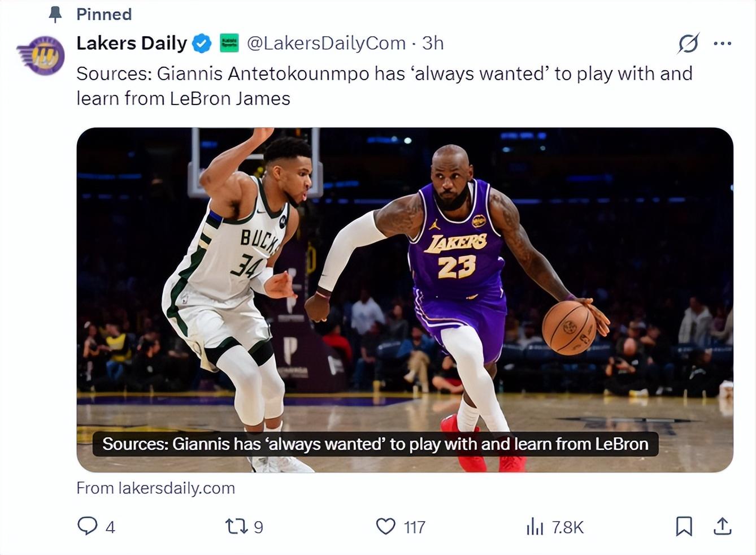The height and width of the screenshot is (555, 756).
Task: Click the 'Pinned' label above the post
Action: tap(104, 14)
